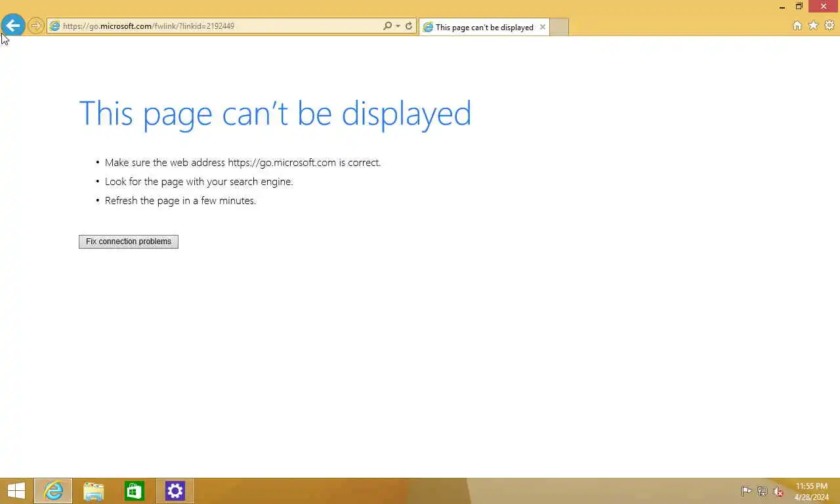Click Fix connection problems button

tap(129, 241)
